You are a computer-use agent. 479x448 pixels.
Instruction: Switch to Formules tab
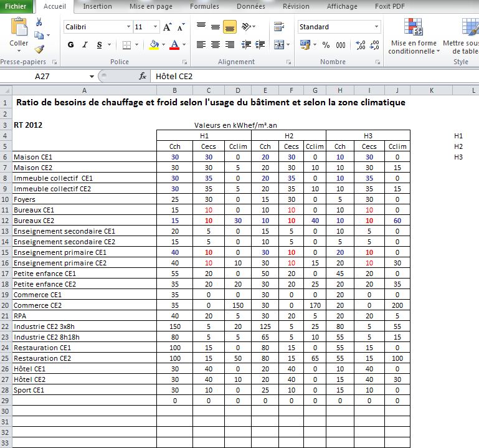pyautogui.click(x=204, y=6)
